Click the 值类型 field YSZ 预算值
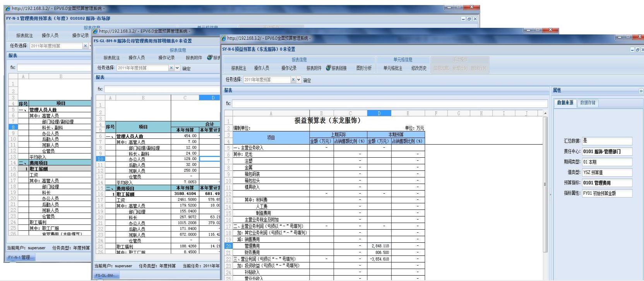The height and width of the screenshot is (281, 644). click(x=607, y=172)
